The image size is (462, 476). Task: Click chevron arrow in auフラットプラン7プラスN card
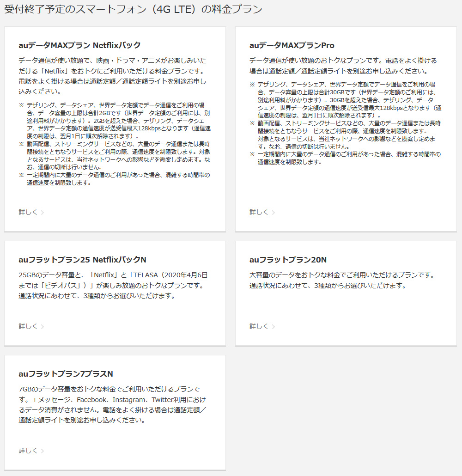click(43, 451)
